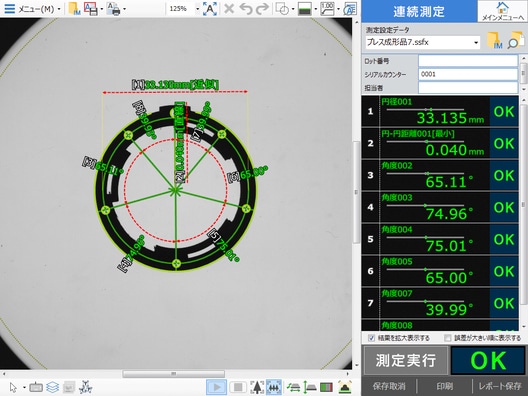Click the stop button in bottom toolbar
528x396 pixels.
click(238, 387)
